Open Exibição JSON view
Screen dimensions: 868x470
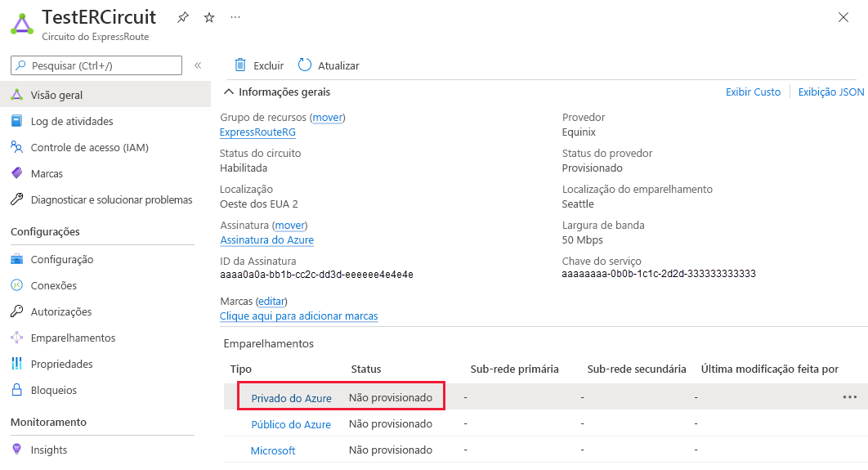830,92
